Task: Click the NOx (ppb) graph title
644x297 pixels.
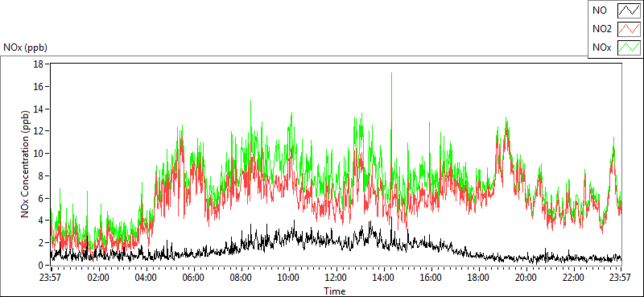Action: coord(26,47)
